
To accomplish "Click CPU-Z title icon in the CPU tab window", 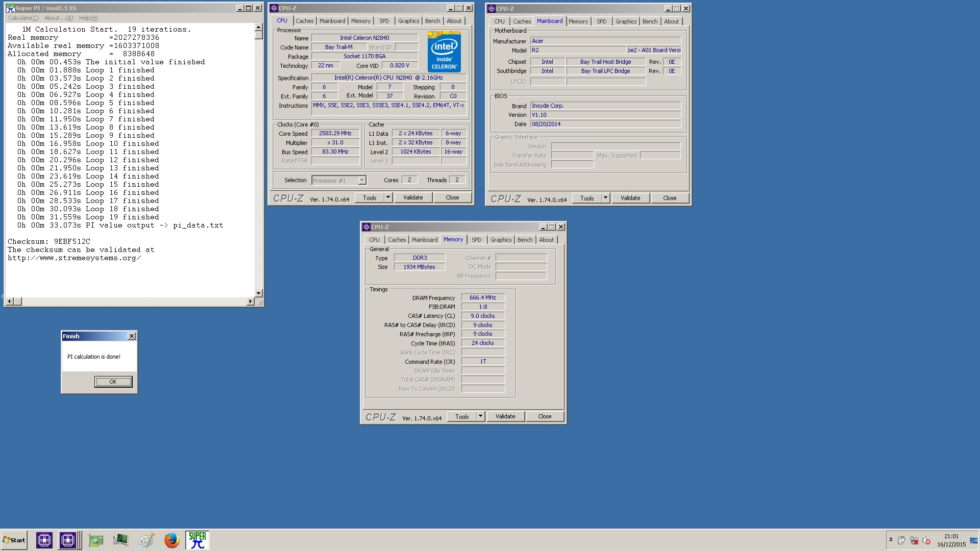I will tap(274, 8).
